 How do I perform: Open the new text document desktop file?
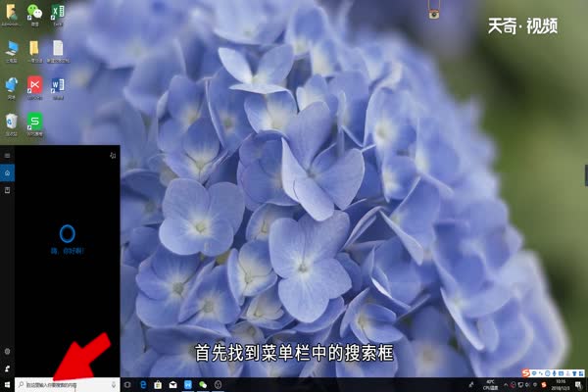tap(58, 51)
